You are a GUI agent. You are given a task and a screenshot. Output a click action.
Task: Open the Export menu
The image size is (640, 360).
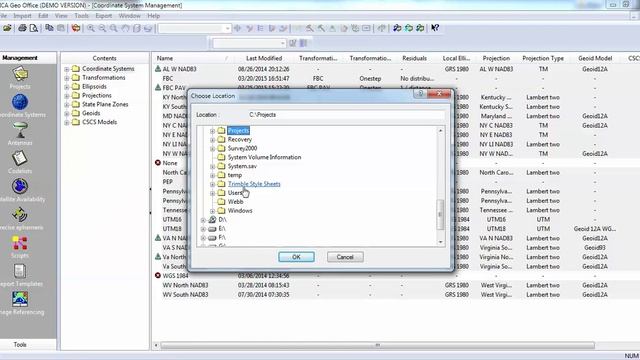pyautogui.click(x=104, y=16)
